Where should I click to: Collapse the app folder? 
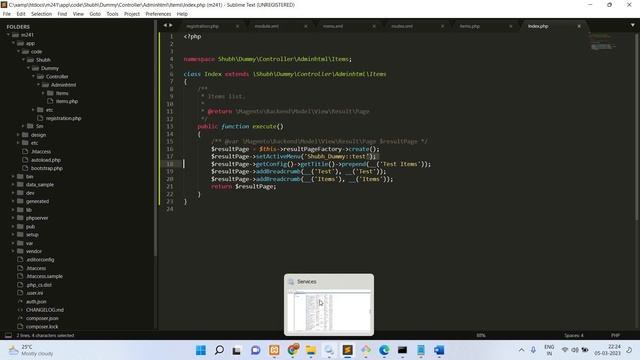point(13,43)
